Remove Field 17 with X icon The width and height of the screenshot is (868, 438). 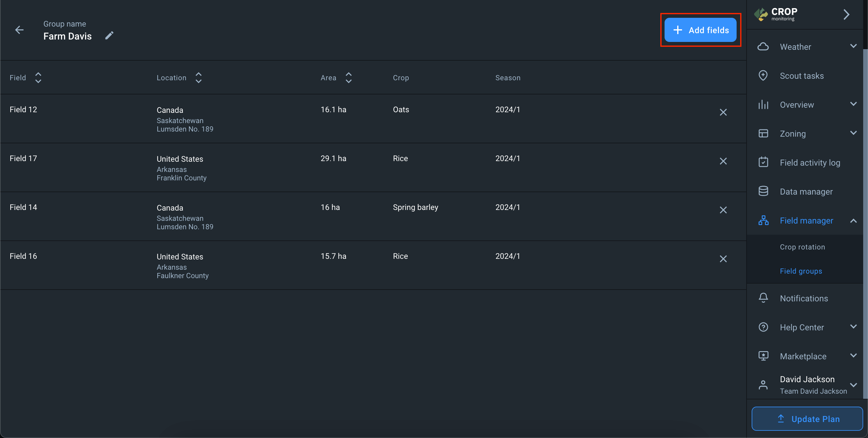723,161
